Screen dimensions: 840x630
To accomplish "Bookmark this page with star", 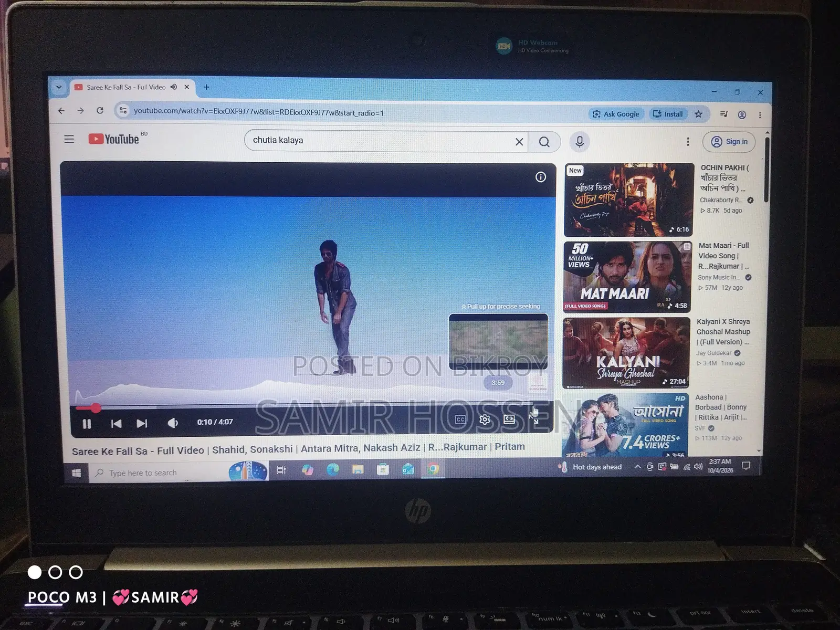I will click(698, 114).
